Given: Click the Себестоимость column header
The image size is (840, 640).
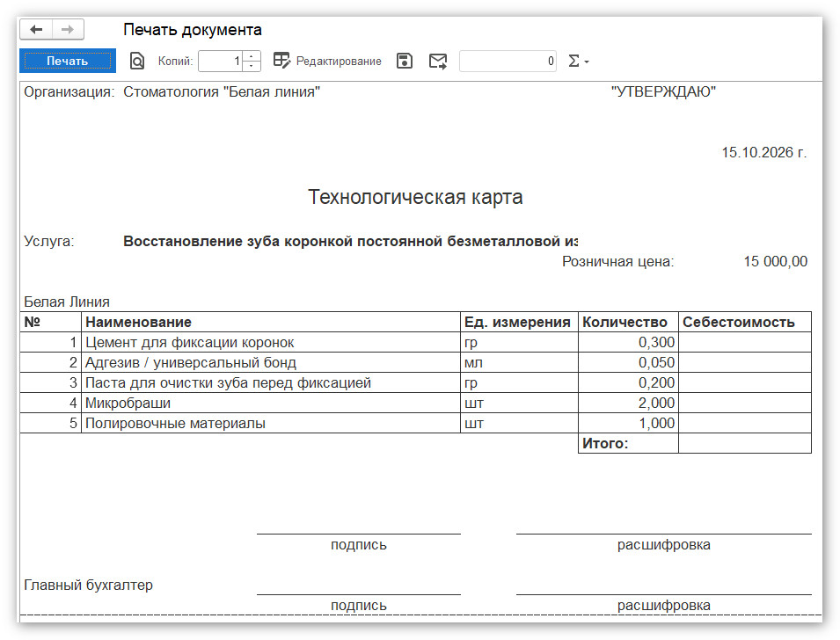Looking at the screenshot, I should (745, 322).
